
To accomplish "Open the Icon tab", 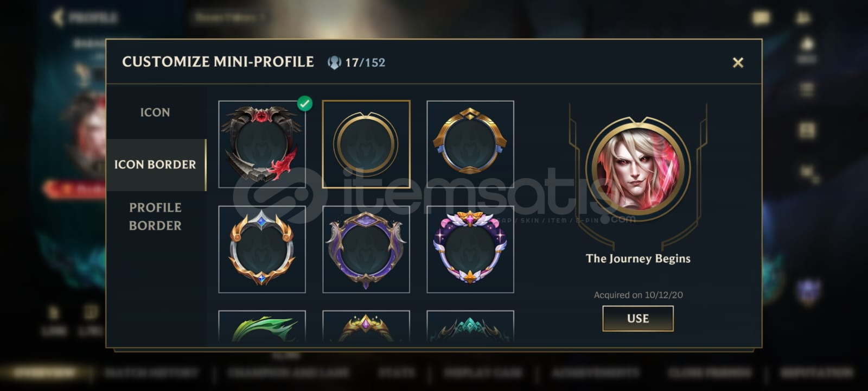I will [x=155, y=112].
